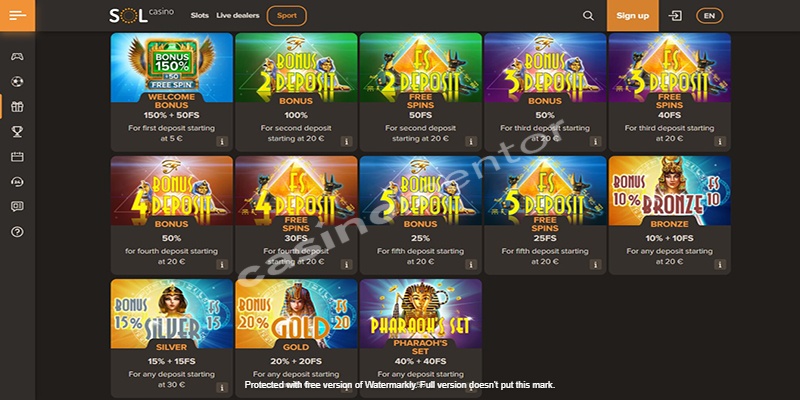Click the calendar icon in the sidebar
Viewport: 800px width, 400px height.
(17, 157)
